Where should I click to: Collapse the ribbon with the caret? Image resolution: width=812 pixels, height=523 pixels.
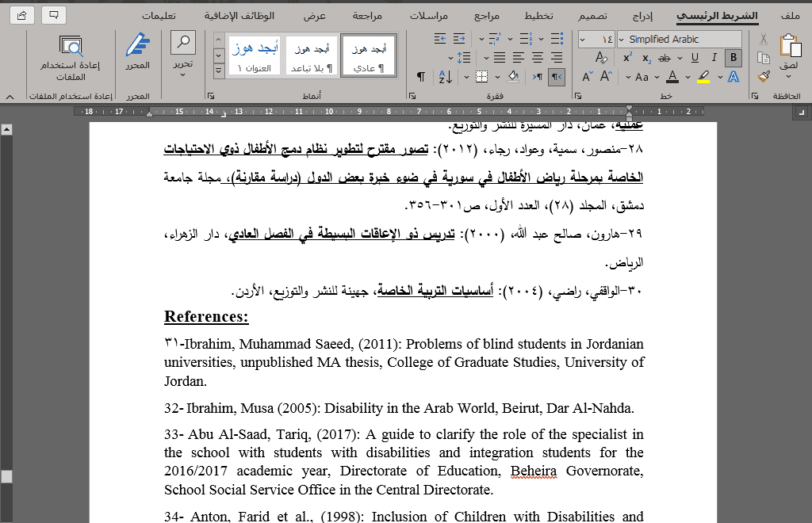pos(10,97)
